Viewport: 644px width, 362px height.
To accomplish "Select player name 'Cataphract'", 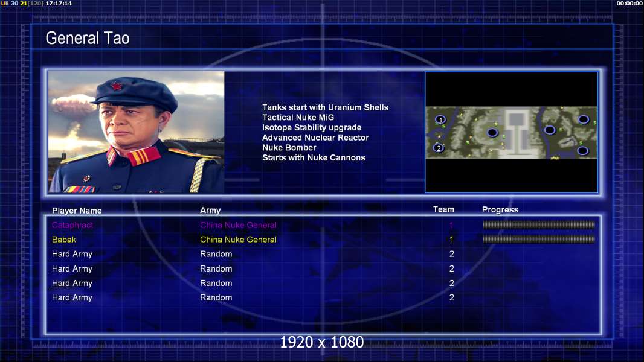I will pos(72,225).
